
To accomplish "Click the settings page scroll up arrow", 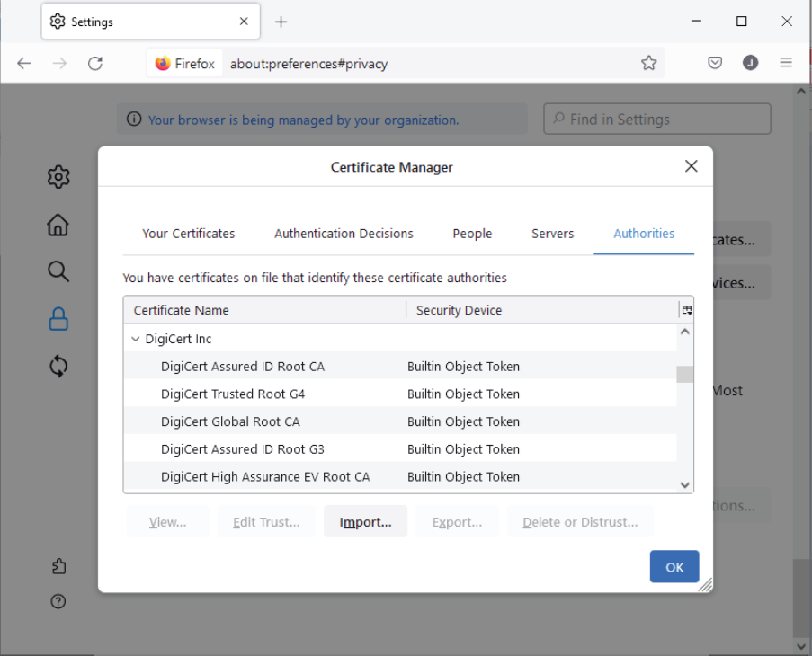I will 800,91.
